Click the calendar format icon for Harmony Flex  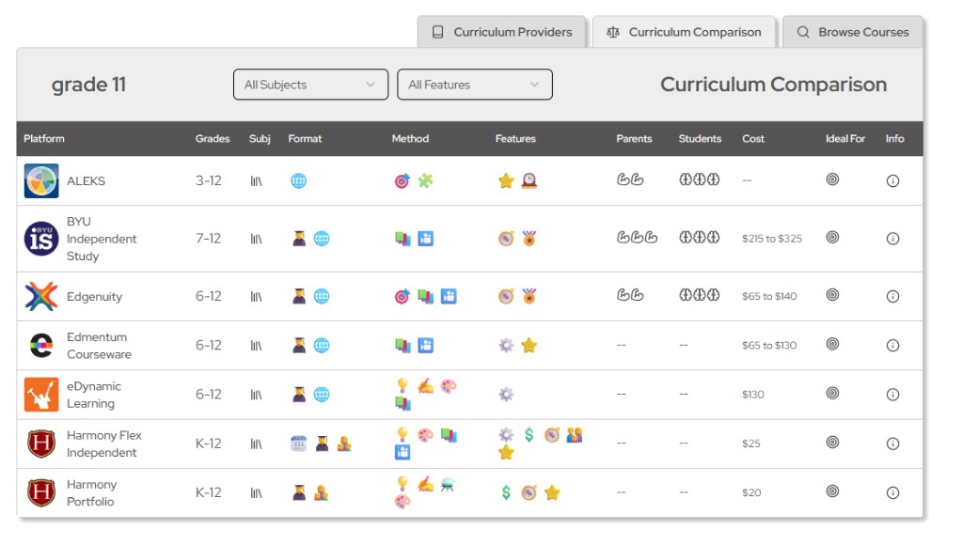coord(298,443)
